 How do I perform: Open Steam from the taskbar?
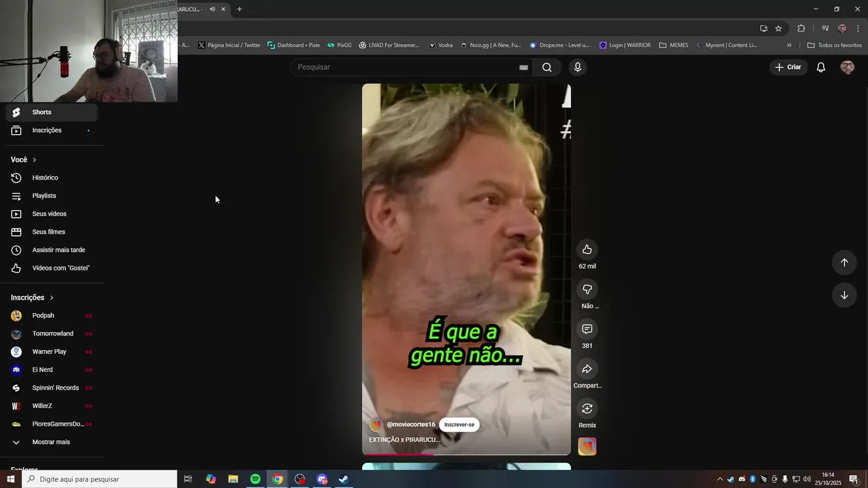[344, 479]
